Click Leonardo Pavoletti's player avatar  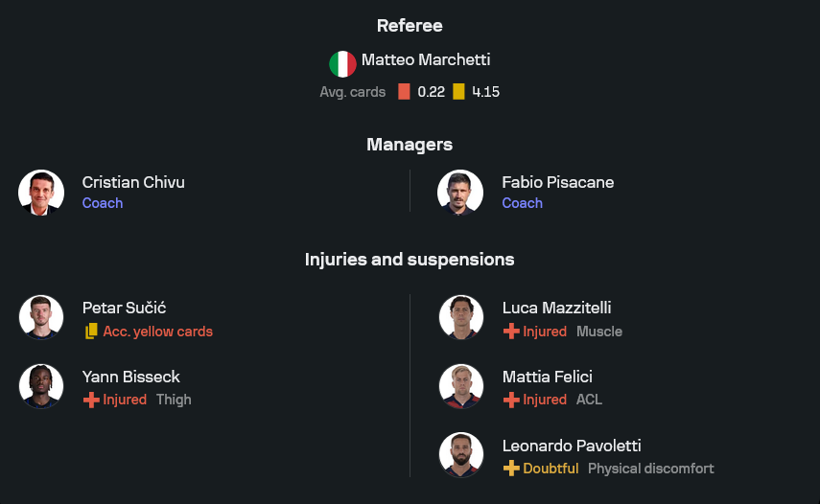pyautogui.click(x=460, y=456)
